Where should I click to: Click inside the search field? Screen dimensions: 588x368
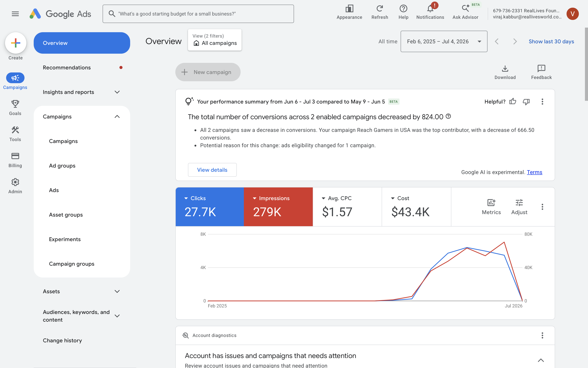coord(198,14)
